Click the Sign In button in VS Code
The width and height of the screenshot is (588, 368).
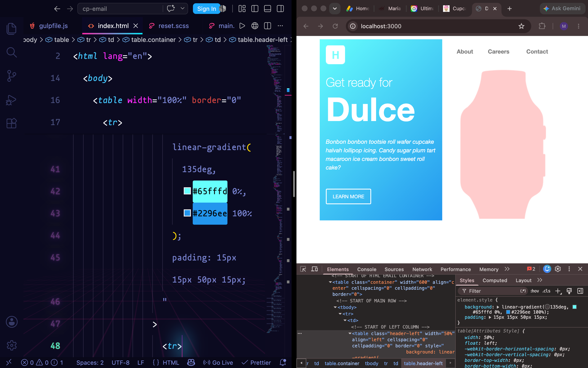coord(207,9)
